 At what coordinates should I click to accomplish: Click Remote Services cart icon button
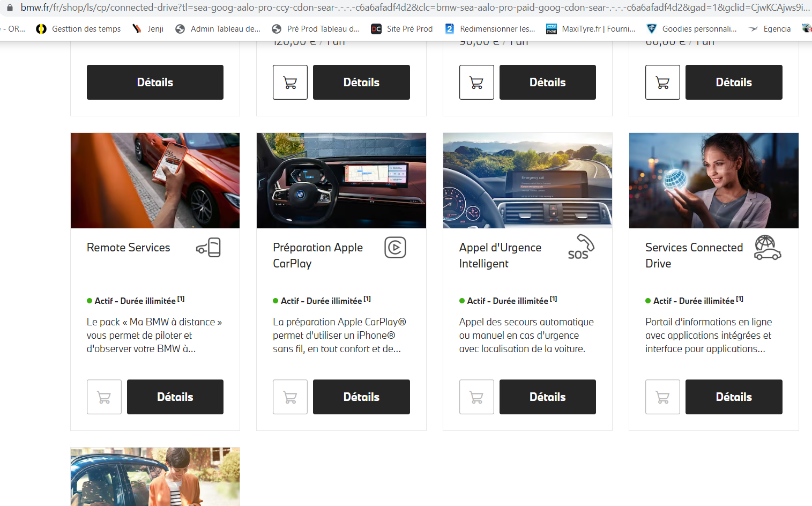pyautogui.click(x=104, y=397)
